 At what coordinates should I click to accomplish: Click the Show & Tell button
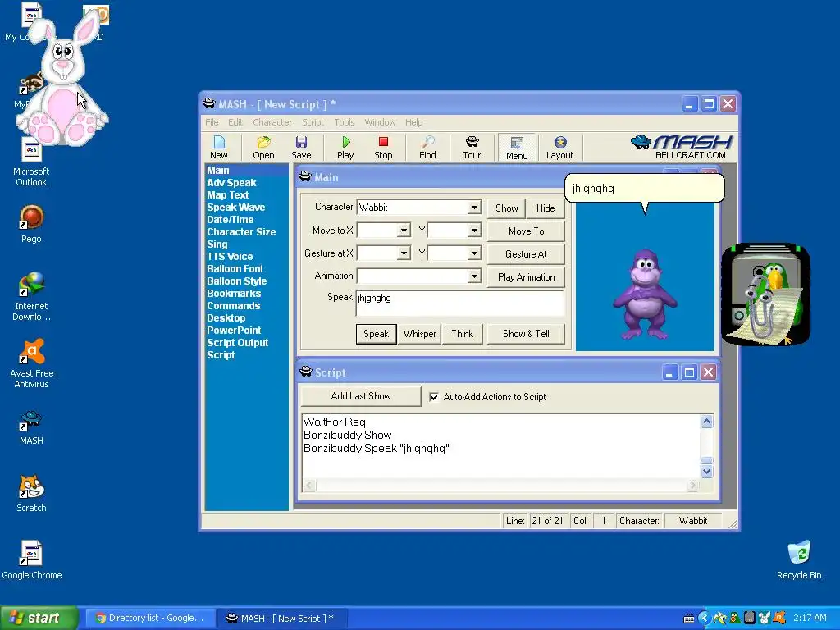526,334
